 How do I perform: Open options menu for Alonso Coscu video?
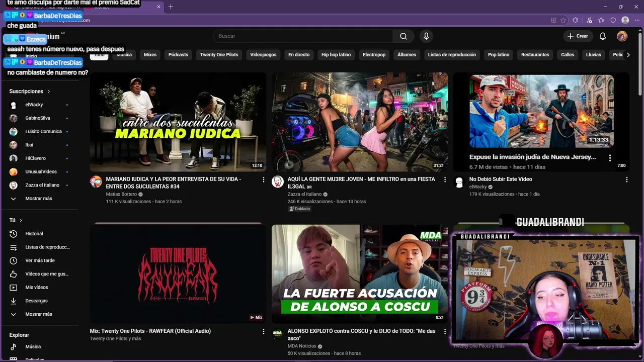(x=445, y=331)
